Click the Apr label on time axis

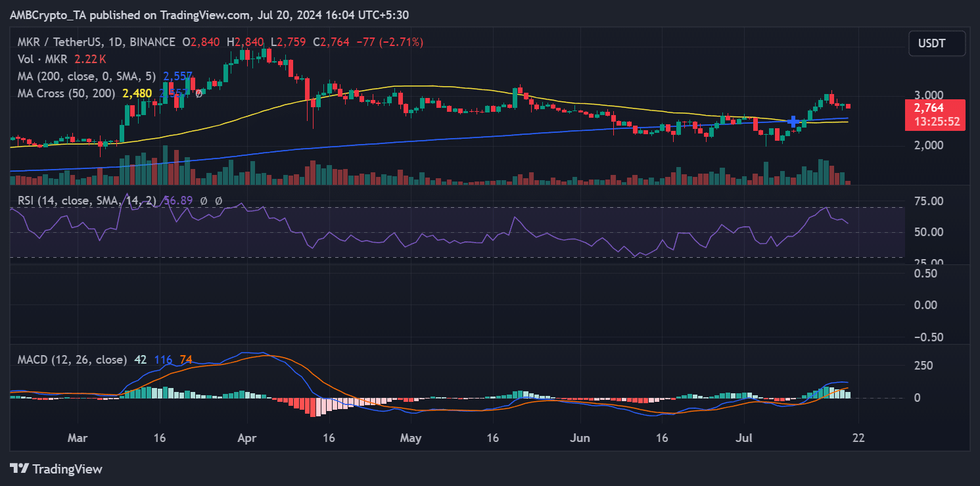(247, 437)
